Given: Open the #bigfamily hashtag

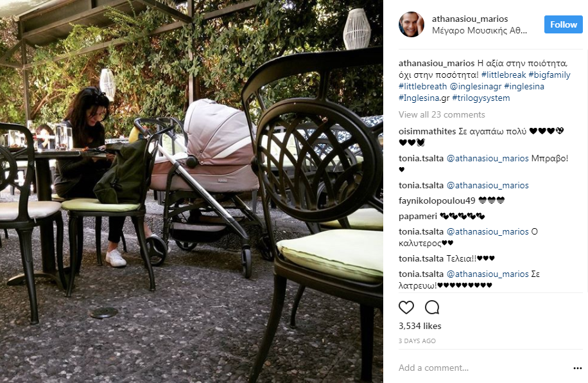Looking at the screenshot, I should pyautogui.click(x=549, y=75).
